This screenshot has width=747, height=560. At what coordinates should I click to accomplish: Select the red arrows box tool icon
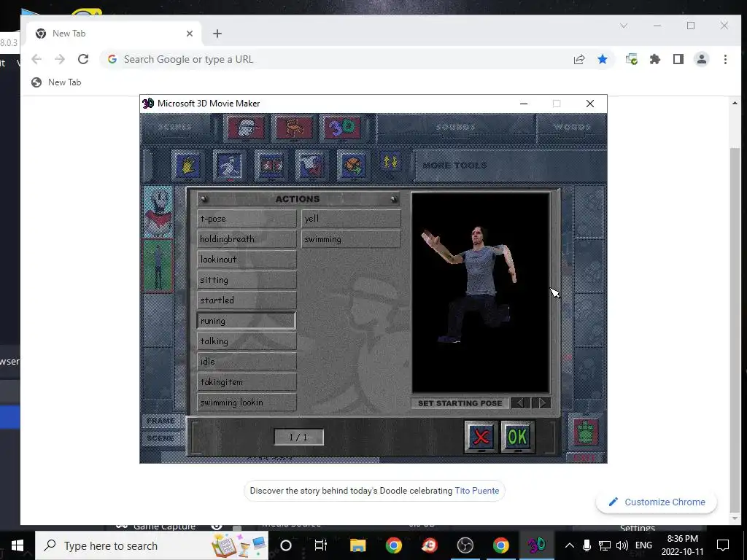click(x=271, y=166)
